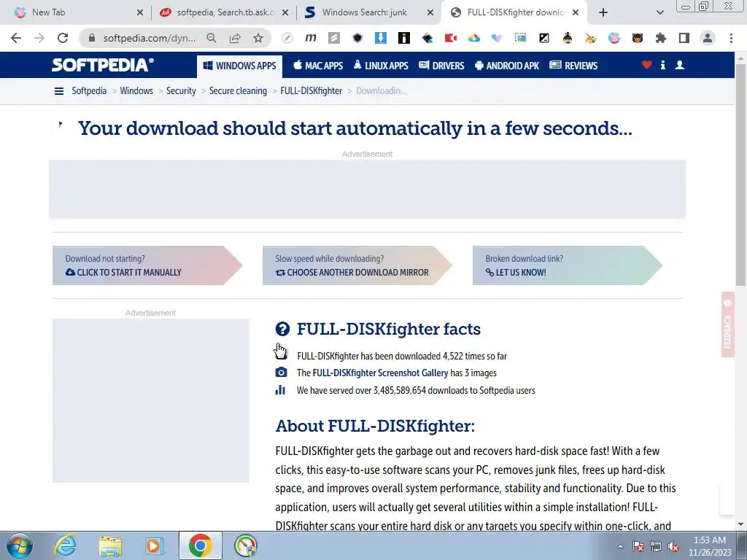Click 'Let us know!' broken link button
The image size is (747, 560).
click(567, 265)
